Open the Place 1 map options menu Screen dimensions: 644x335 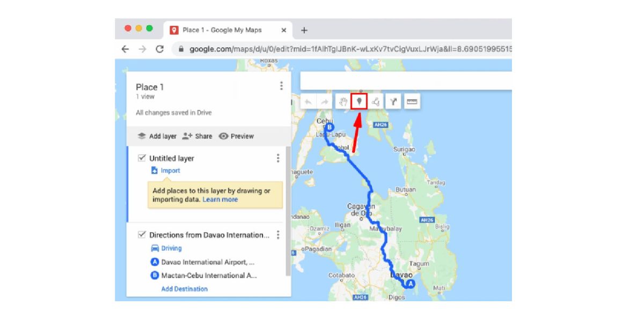pos(281,86)
